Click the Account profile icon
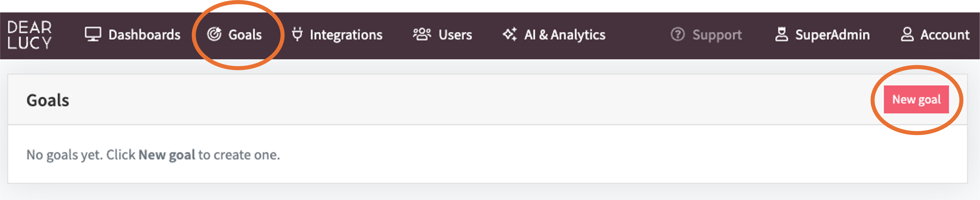 (x=907, y=34)
